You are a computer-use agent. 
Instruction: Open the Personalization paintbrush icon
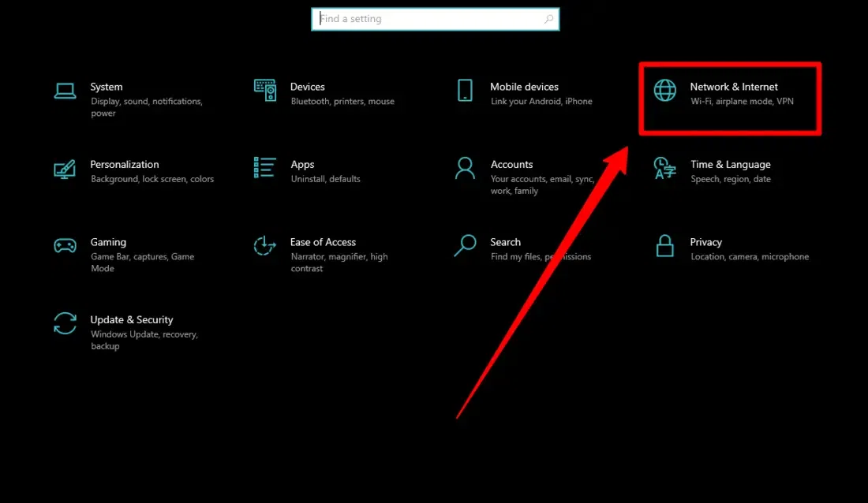click(65, 169)
